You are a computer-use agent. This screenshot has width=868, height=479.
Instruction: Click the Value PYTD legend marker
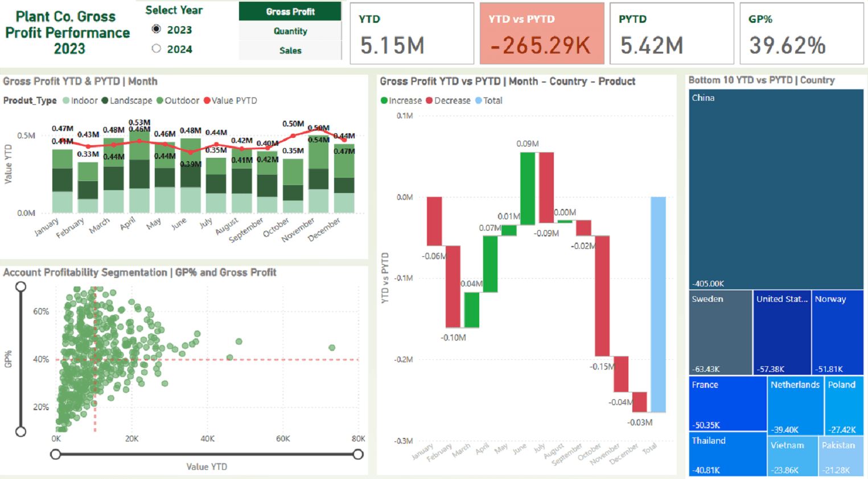pyautogui.click(x=207, y=101)
